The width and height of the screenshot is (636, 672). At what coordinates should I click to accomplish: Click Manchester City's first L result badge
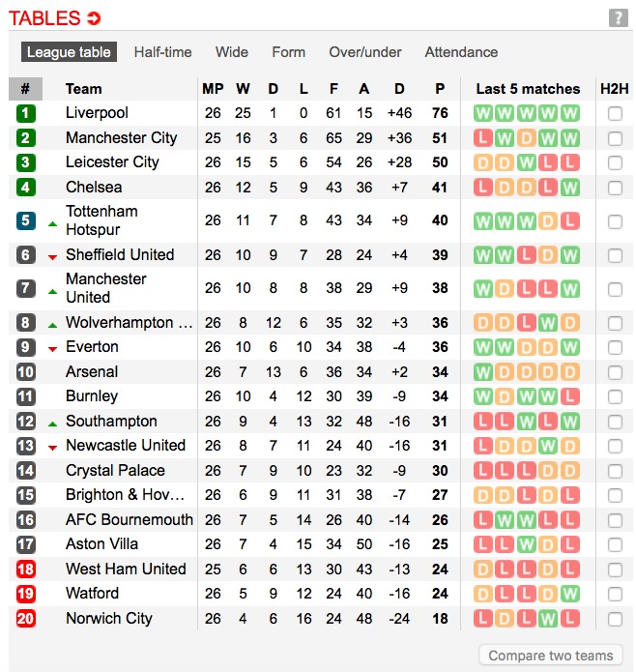coord(482,138)
